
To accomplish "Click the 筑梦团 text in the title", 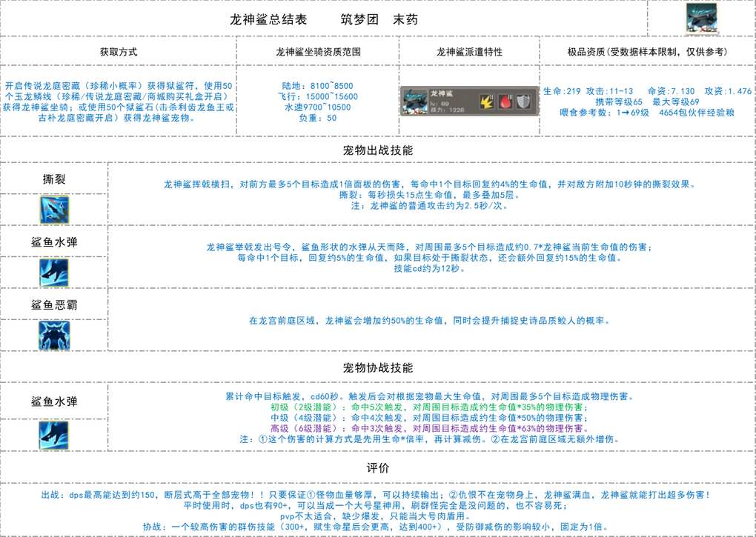I will [359, 20].
